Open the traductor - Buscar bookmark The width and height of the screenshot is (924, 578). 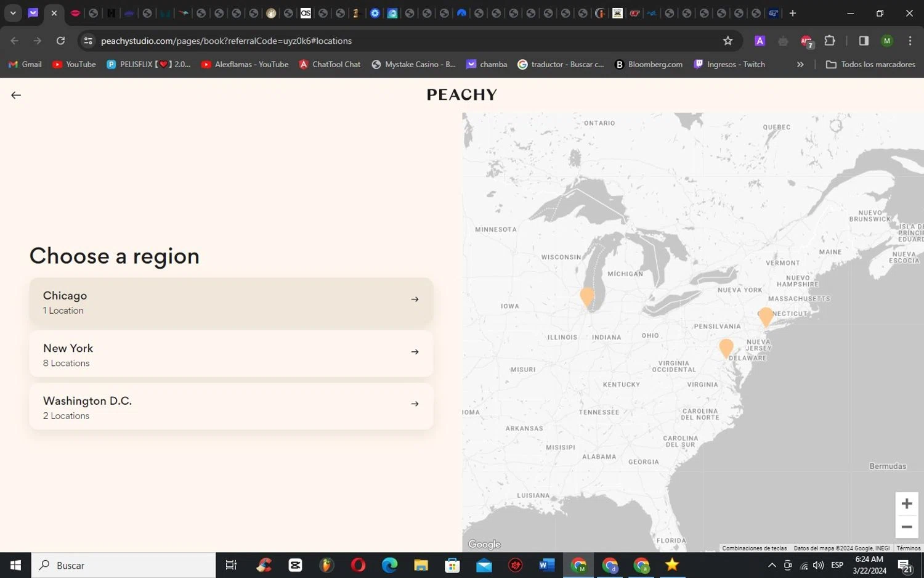(561, 64)
